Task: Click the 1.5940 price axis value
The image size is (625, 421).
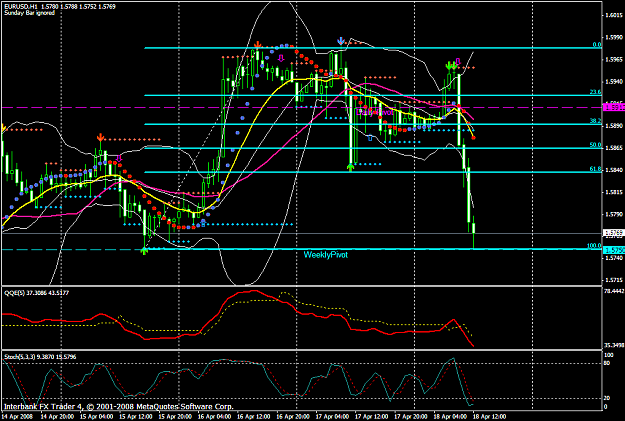Action: 614,81
